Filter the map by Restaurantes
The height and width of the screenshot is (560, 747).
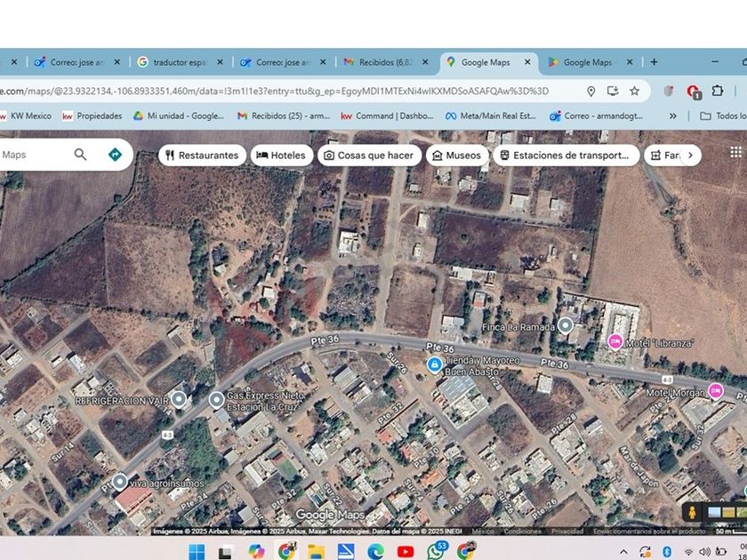202,155
